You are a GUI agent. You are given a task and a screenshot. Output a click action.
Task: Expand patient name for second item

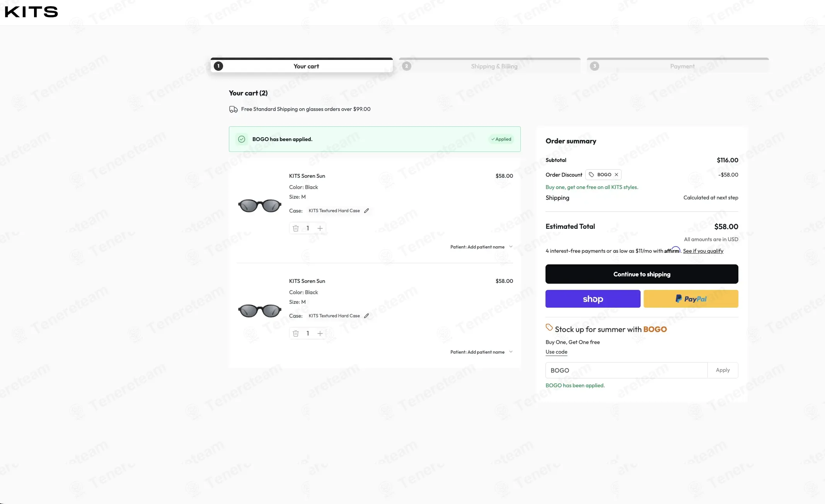click(x=511, y=352)
